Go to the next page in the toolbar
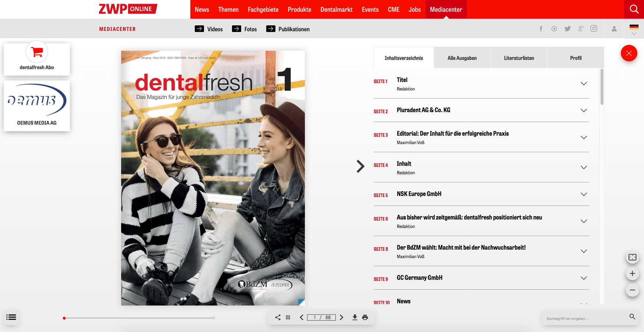 point(341,317)
